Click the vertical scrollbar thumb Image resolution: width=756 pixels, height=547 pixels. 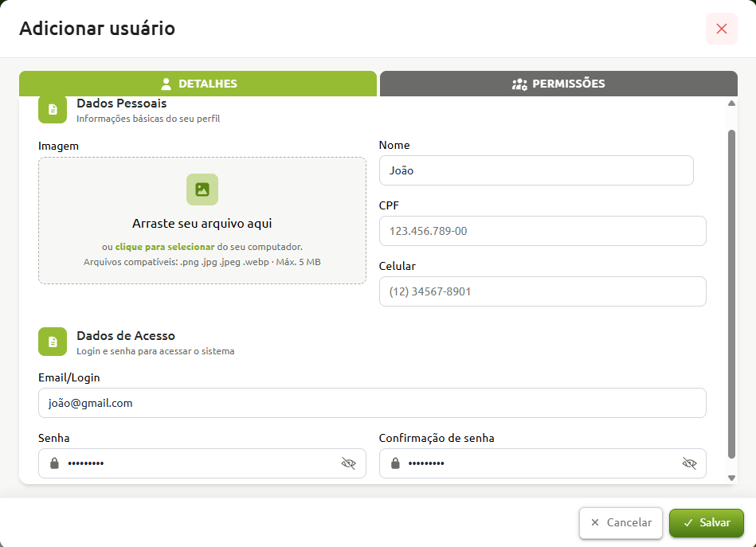pos(731,294)
